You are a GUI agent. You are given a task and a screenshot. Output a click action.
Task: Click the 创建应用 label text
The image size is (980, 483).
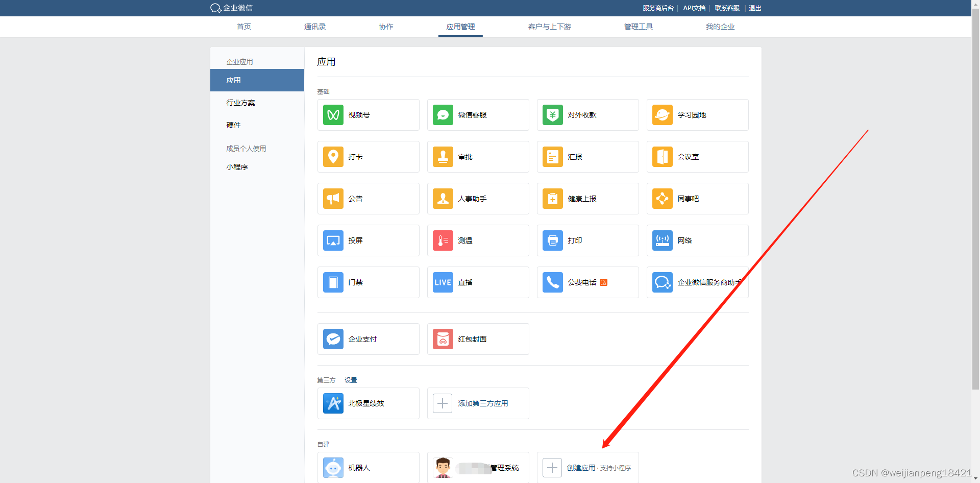coord(581,468)
